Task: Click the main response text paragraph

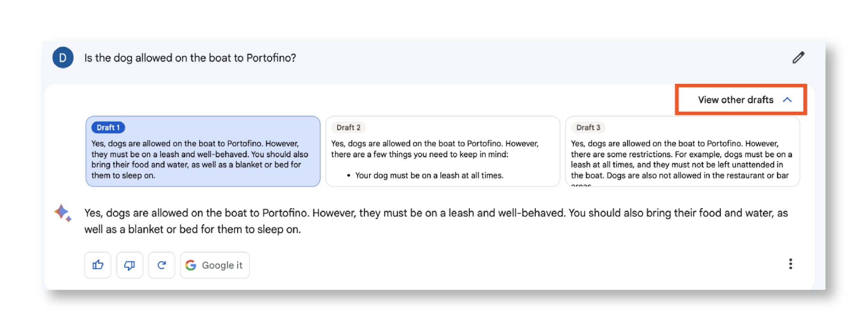Action: (x=436, y=221)
